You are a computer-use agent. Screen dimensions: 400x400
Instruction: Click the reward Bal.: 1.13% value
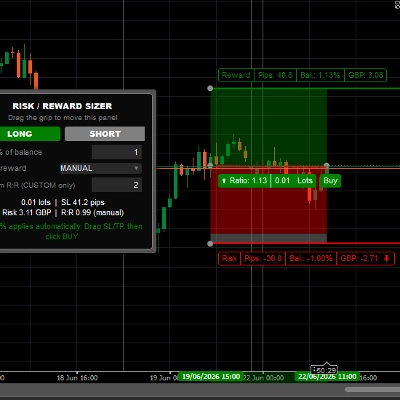[x=320, y=75]
